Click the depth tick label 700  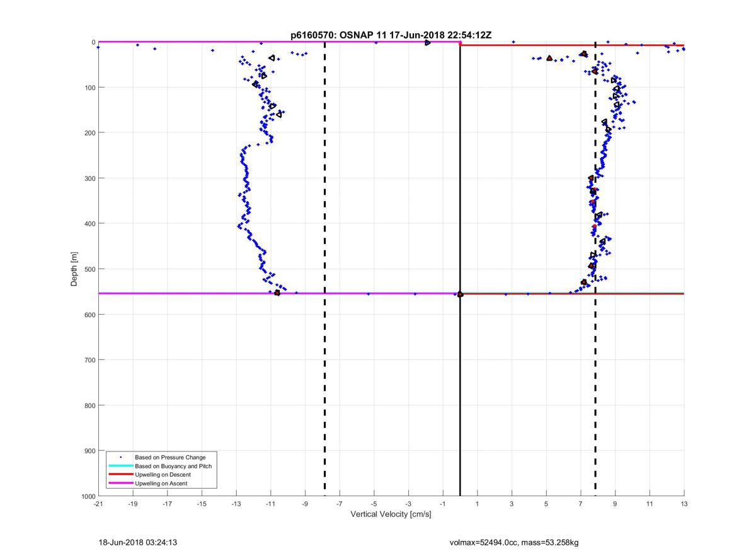tap(89, 360)
